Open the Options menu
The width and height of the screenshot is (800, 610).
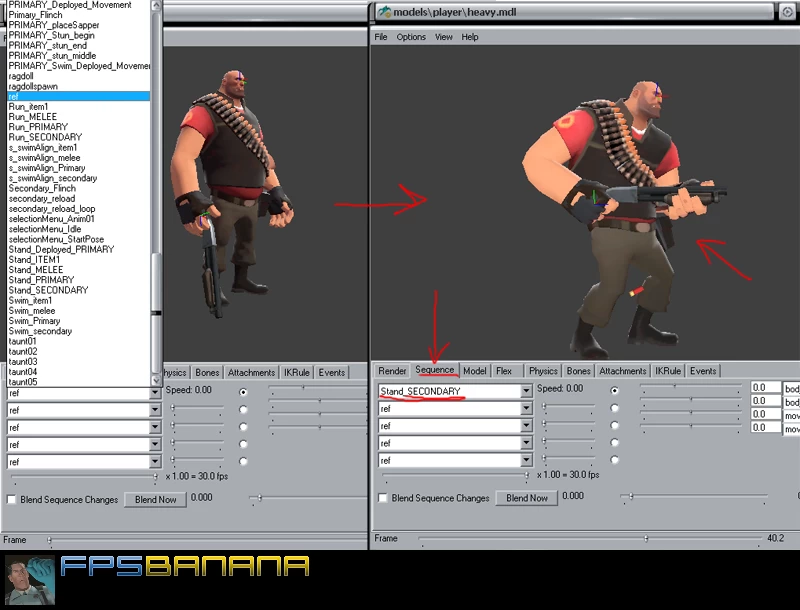411,37
